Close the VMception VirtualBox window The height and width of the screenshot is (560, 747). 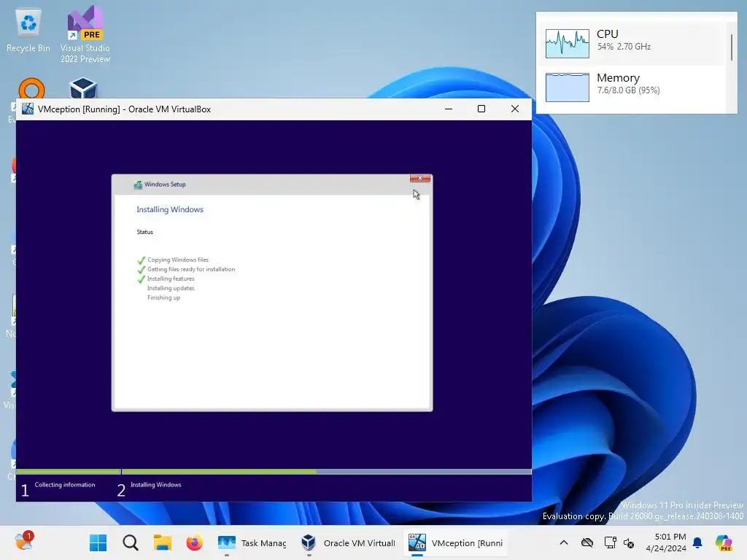tap(515, 109)
